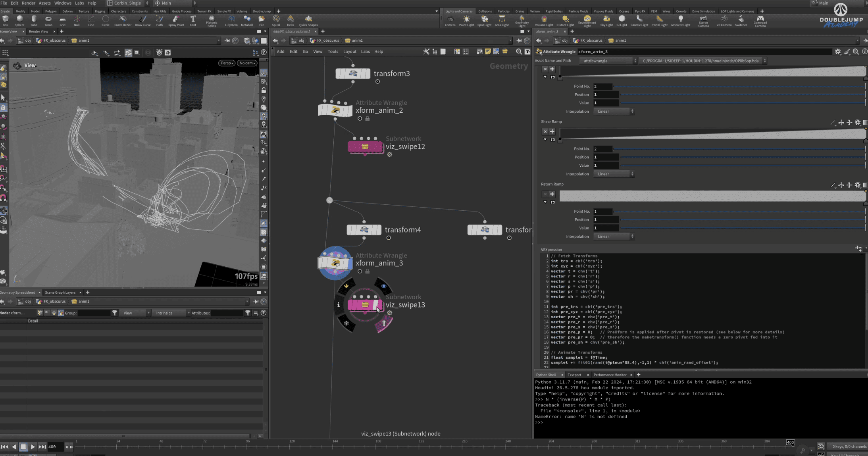Add a Portal Light from shelf
Screen dimensions: 868x456
659,21
